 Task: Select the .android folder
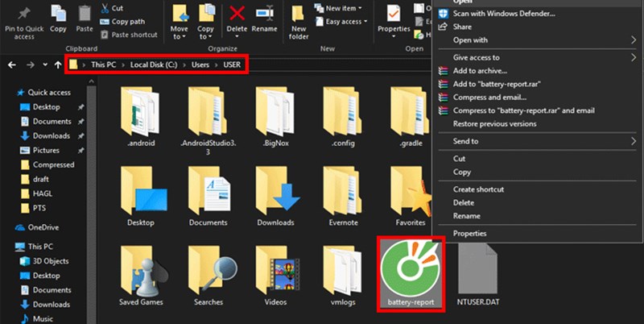(140, 117)
